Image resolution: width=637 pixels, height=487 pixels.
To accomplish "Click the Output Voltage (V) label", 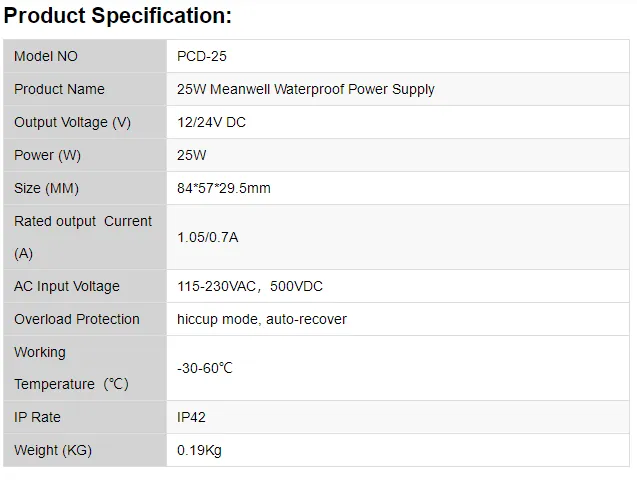I will pyautogui.click(x=72, y=122).
